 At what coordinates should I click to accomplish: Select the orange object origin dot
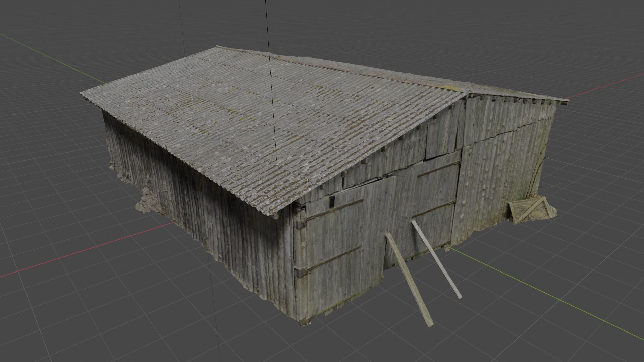(308, 180)
